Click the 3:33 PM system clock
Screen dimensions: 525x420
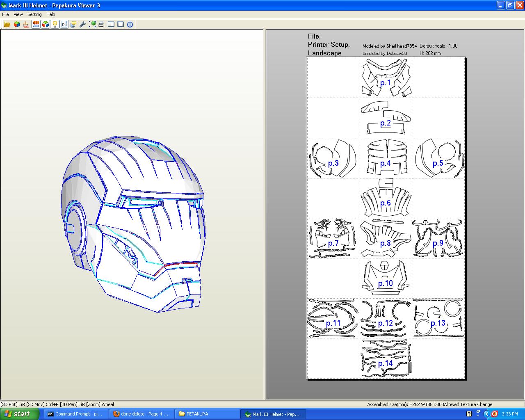(x=510, y=414)
